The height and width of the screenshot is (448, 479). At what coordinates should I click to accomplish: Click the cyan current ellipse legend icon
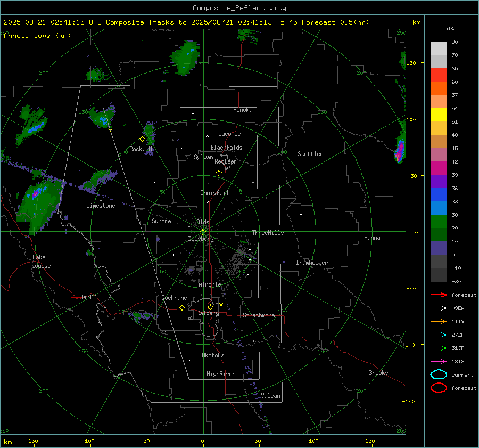tap(439, 374)
